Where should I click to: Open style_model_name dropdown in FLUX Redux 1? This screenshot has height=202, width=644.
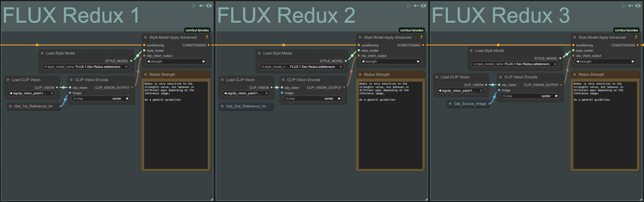click(86, 67)
